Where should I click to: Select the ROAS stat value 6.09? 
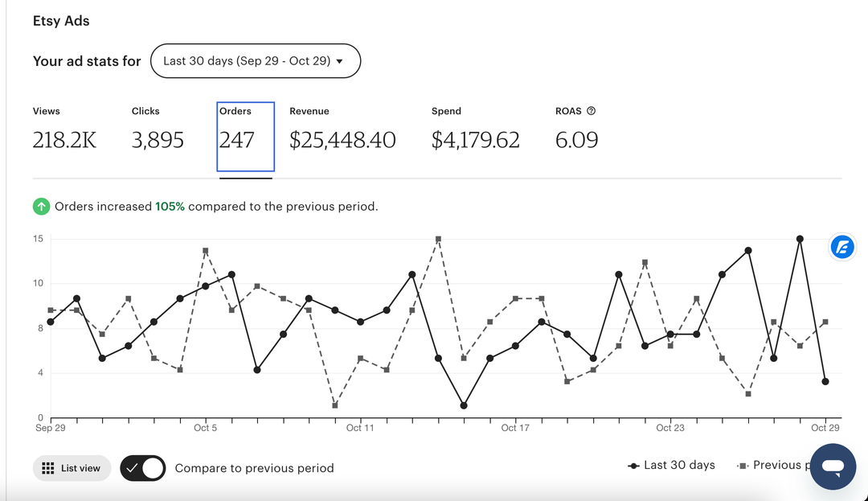tap(576, 140)
